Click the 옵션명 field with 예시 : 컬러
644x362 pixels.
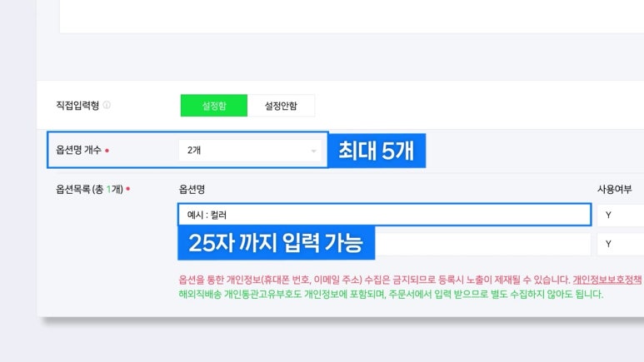tap(383, 215)
